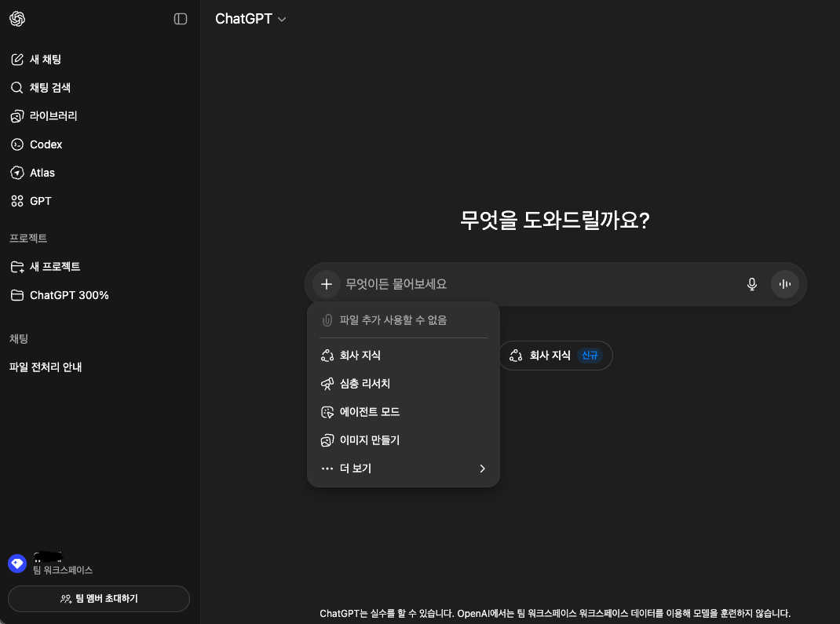Open 채팅 검색 to search chats

point(41,88)
